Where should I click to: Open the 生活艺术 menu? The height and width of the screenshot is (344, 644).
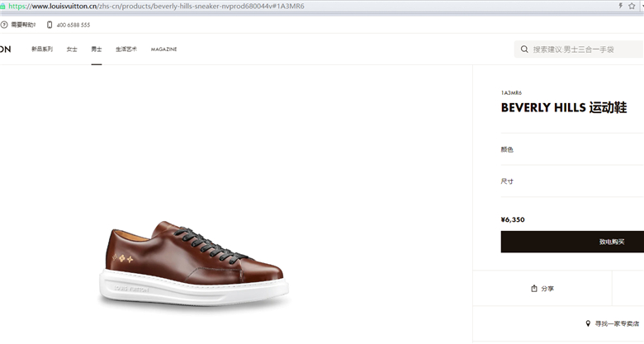[x=126, y=49]
